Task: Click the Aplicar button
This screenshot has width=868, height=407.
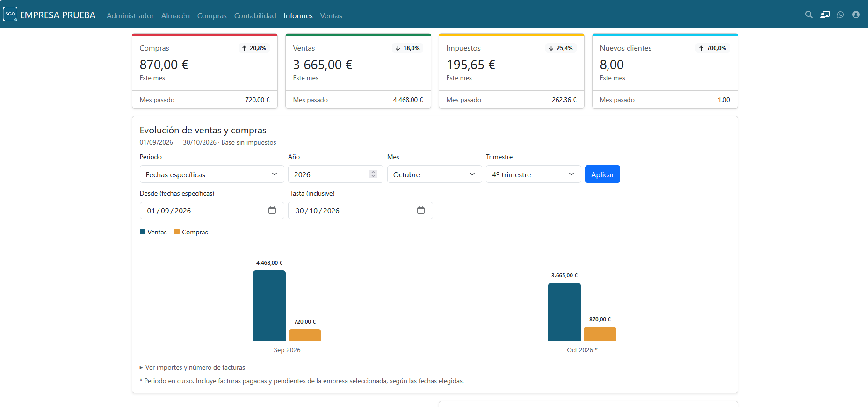Action: tap(602, 174)
